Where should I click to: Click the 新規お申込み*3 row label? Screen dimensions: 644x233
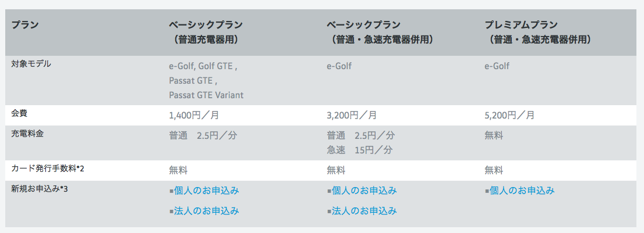(x=40, y=189)
